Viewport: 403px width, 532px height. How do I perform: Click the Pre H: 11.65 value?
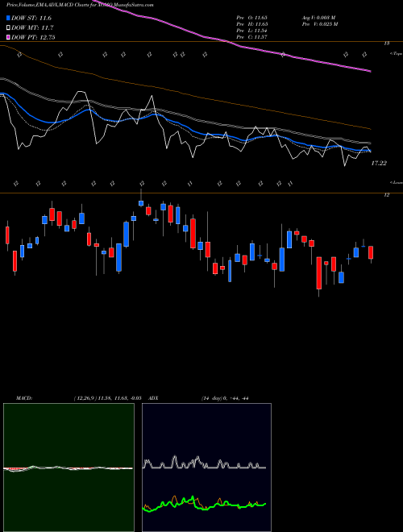coord(252,24)
